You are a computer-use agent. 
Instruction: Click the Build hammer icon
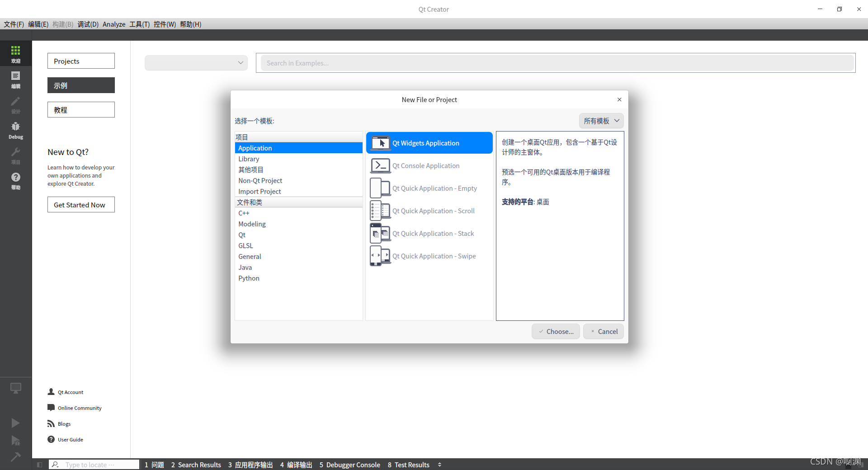point(16,457)
